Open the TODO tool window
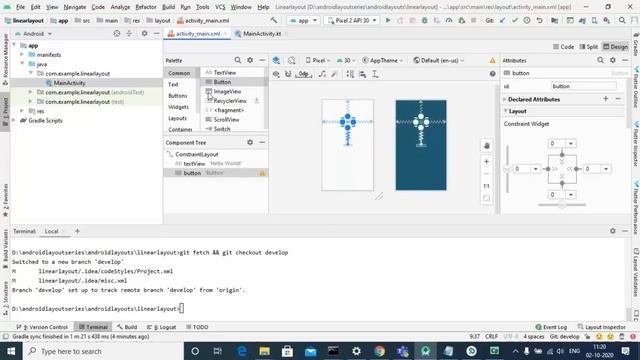Viewport: 640px width, 360px height. (197, 327)
